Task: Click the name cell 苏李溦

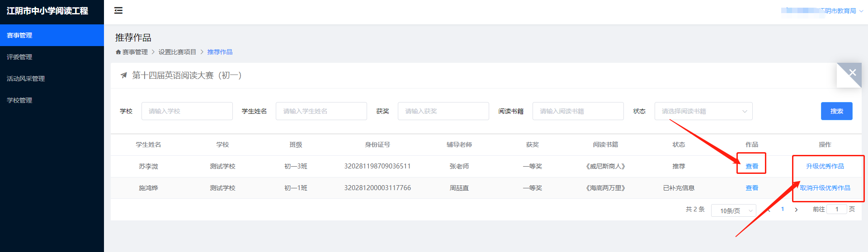Action: (148, 166)
